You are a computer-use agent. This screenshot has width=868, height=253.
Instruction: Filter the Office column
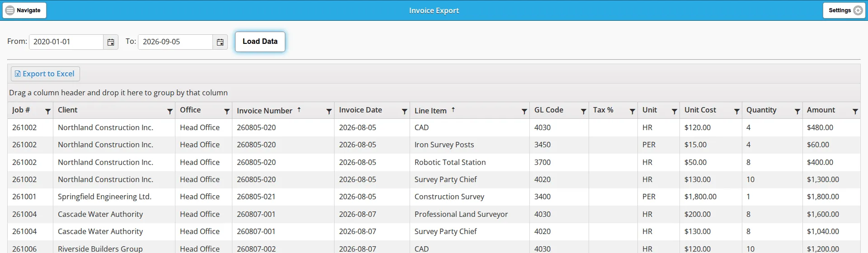[x=227, y=111]
